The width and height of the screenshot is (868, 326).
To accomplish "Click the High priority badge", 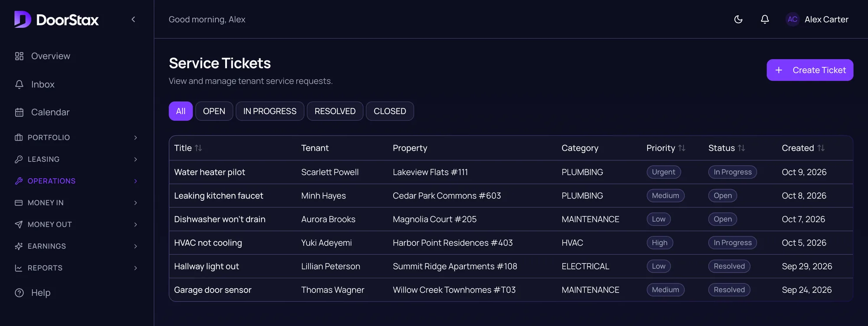I will (660, 243).
